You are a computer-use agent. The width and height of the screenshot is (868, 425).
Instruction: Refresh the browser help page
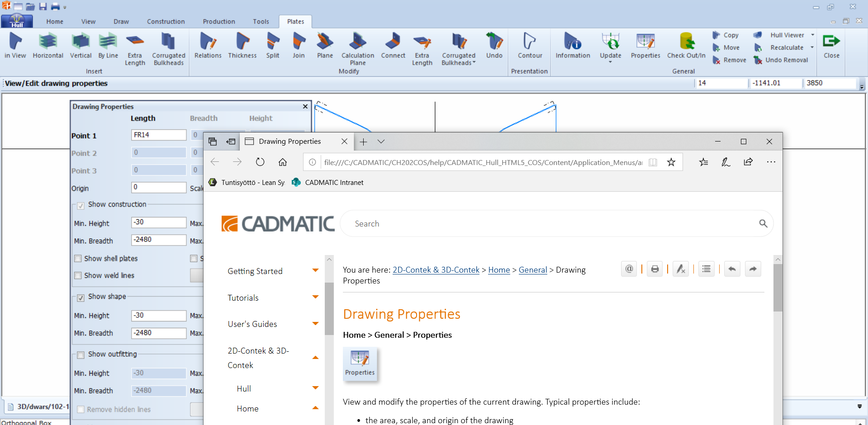click(260, 162)
